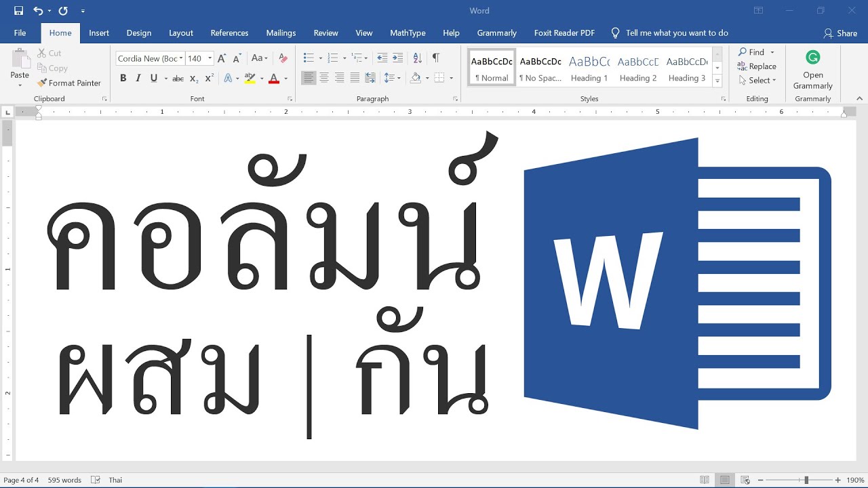Expand the Styles gallery
Viewport: 868px width, 488px height.
point(717,81)
